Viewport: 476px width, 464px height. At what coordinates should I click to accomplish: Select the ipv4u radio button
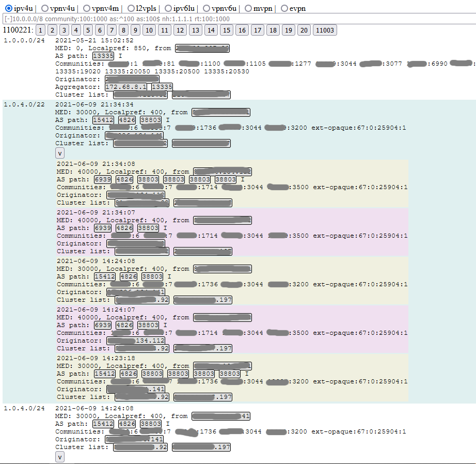tap(9, 8)
